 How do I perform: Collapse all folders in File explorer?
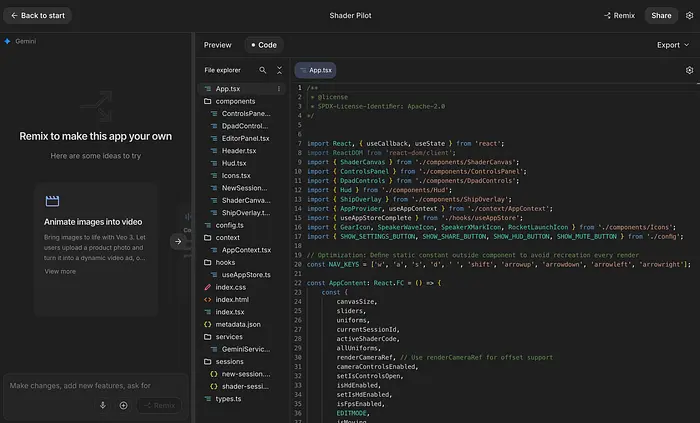click(279, 70)
